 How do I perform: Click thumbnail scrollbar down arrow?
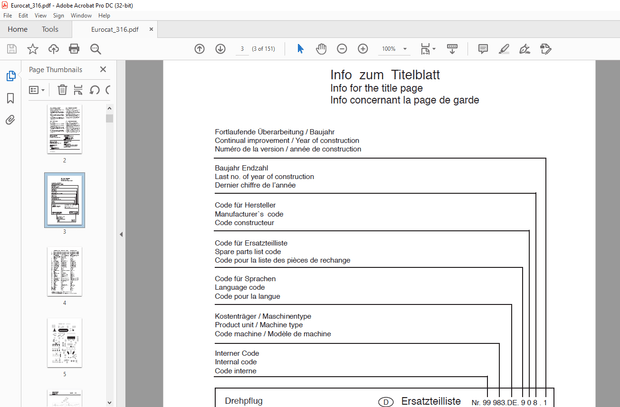(110, 403)
